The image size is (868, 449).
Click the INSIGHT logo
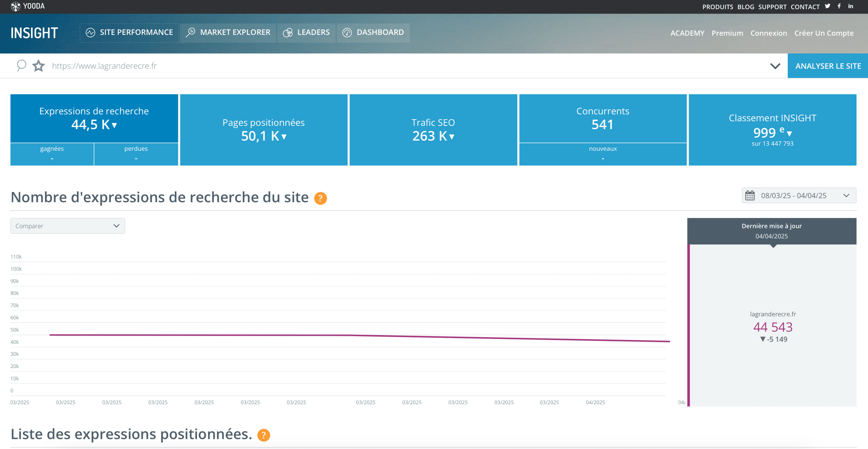tap(34, 33)
